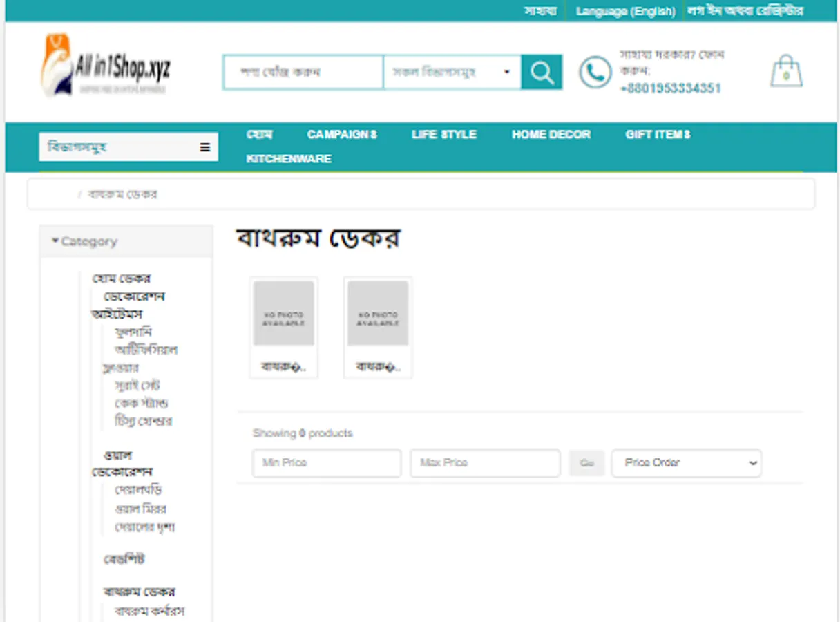
Task: Click the বাথরুম ডেকর breadcrumb entry
Action: pos(123,194)
